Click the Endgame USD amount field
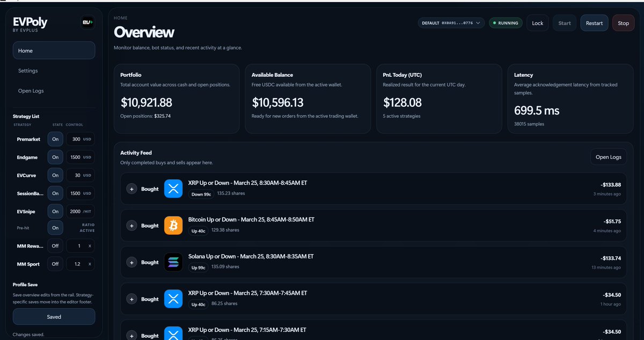This screenshot has height=340, width=644. click(x=80, y=157)
